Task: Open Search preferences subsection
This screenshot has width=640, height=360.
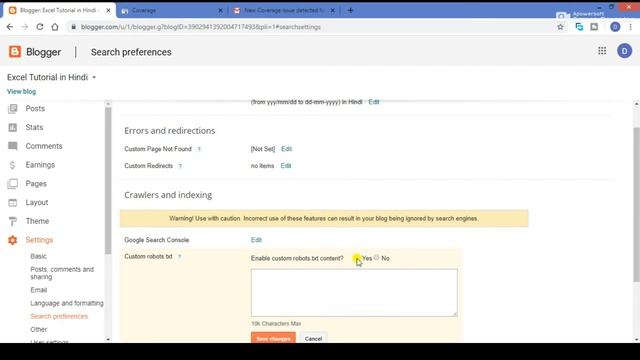Action: click(59, 316)
